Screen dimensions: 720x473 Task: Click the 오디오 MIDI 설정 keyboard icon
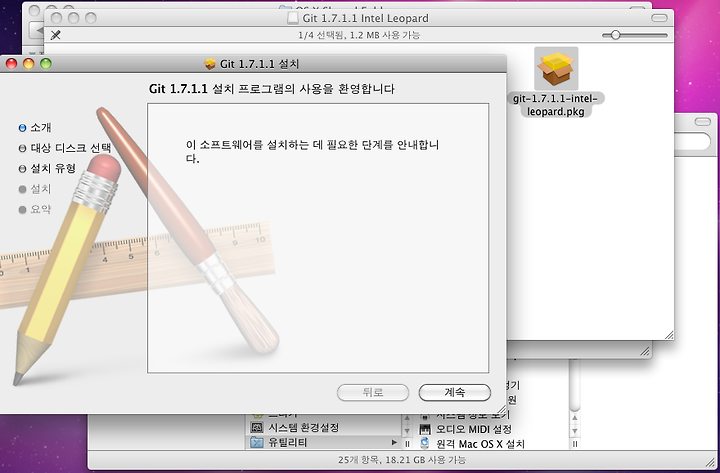coord(425,429)
